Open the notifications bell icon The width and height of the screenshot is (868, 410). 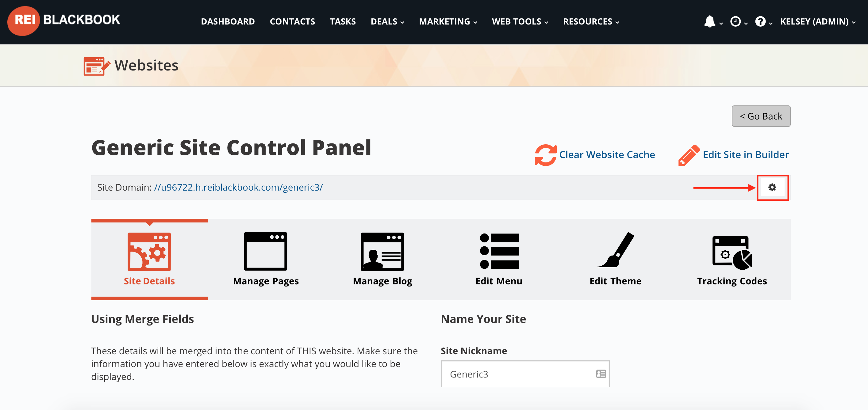coord(710,21)
